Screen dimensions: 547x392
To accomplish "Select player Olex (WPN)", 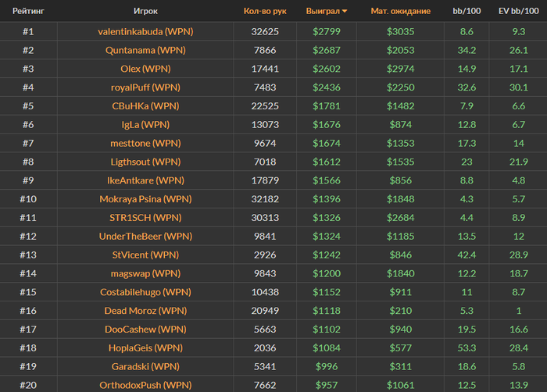I will [145, 69].
